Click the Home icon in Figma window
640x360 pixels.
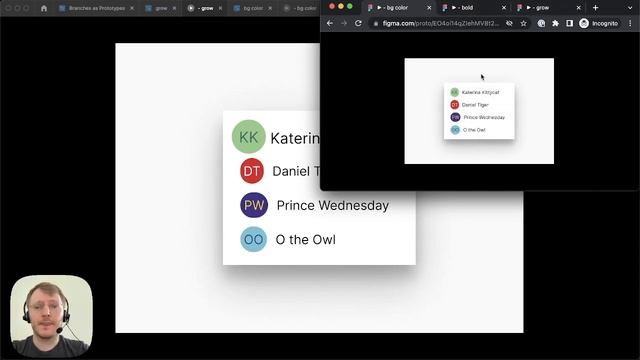[x=44, y=8]
